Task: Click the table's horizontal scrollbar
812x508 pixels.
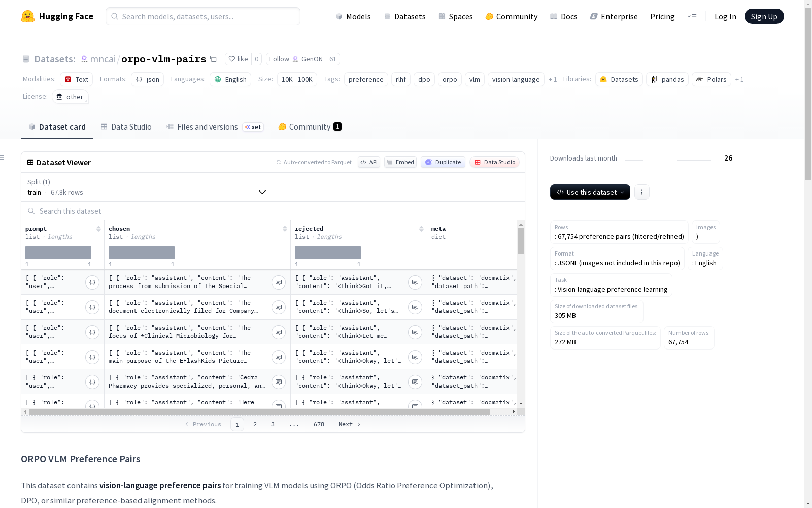Action: click(259, 411)
